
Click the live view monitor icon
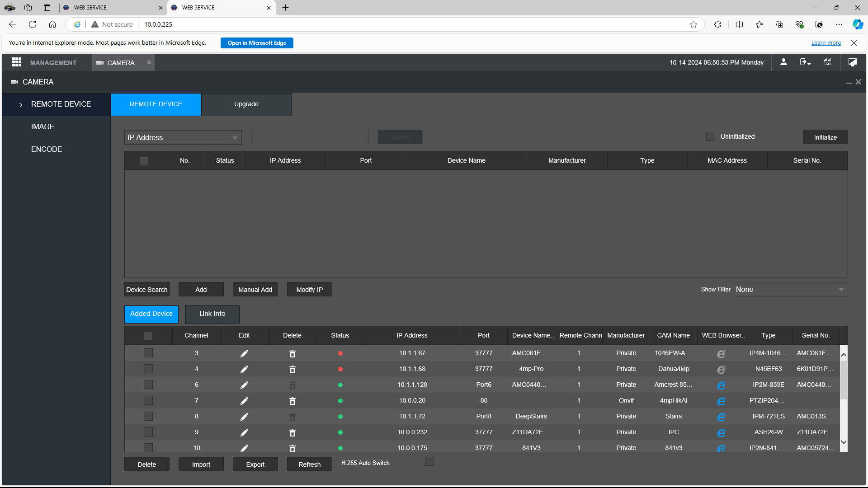(x=852, y=62)
